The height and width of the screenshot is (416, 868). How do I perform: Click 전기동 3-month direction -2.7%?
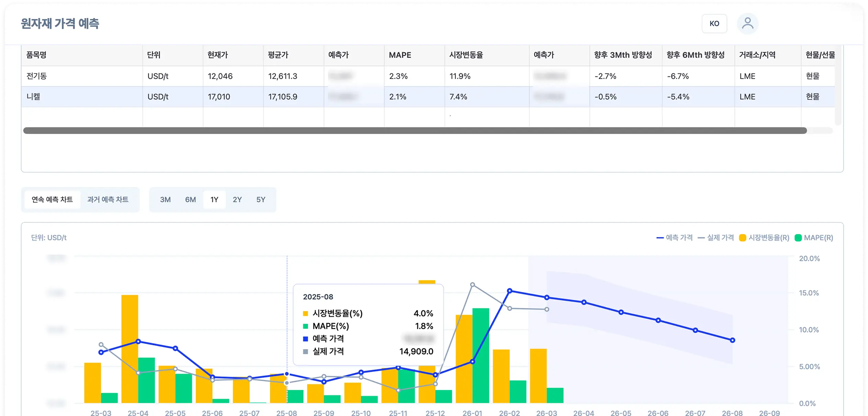(x=605, y=76)
